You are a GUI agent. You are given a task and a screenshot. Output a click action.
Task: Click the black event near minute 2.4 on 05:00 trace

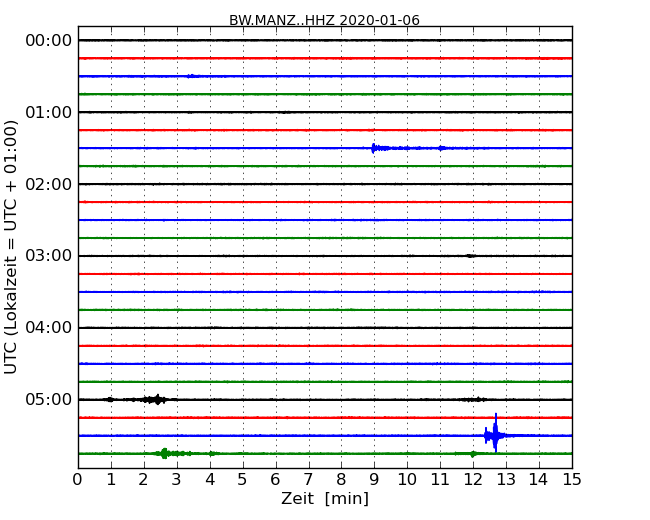point(156,399)
